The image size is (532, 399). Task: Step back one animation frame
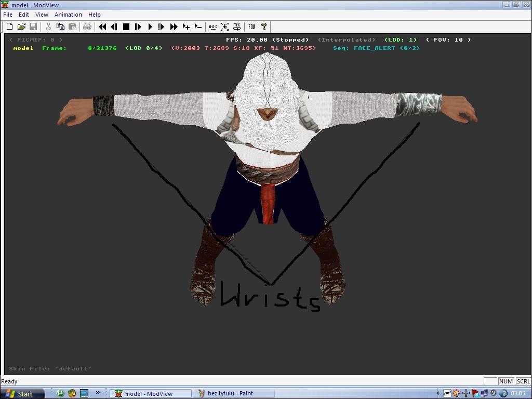click(x=114, y=26)
